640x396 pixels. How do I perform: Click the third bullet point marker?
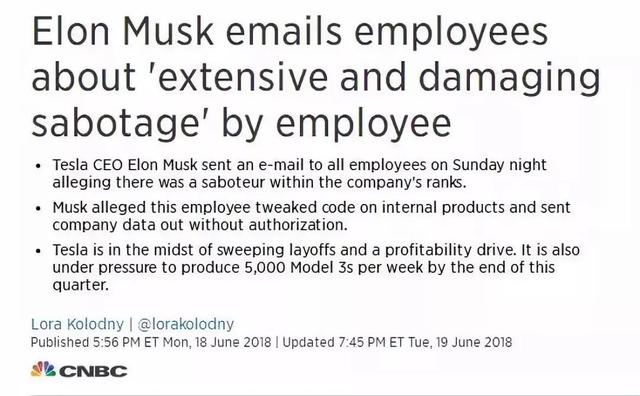pos(38,251)
